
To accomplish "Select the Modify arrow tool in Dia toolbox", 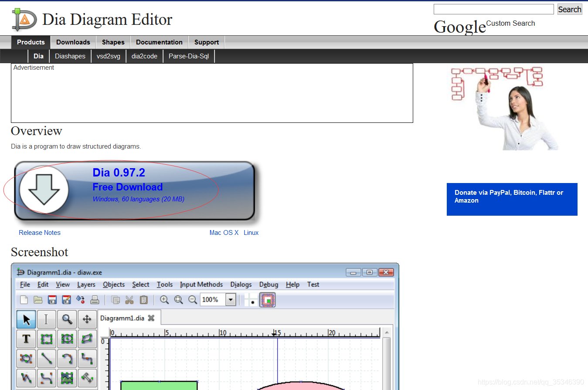I will click(26, 319).
